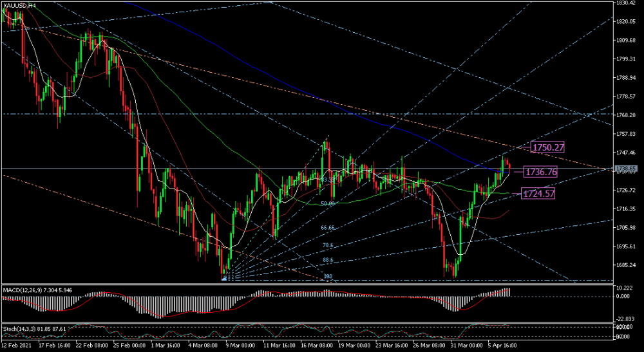The width and height of the screenshot is (644, 352).
Task: Click the 1750.27 price label box
Action: pyautogui.click(x=548, y=147)
